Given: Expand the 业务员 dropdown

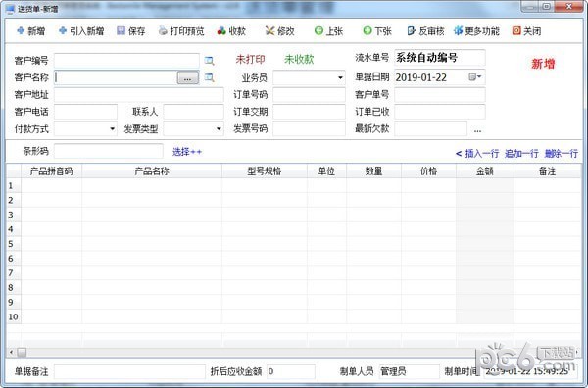Looking at the screenshot, I should click(x=340, y=78).
